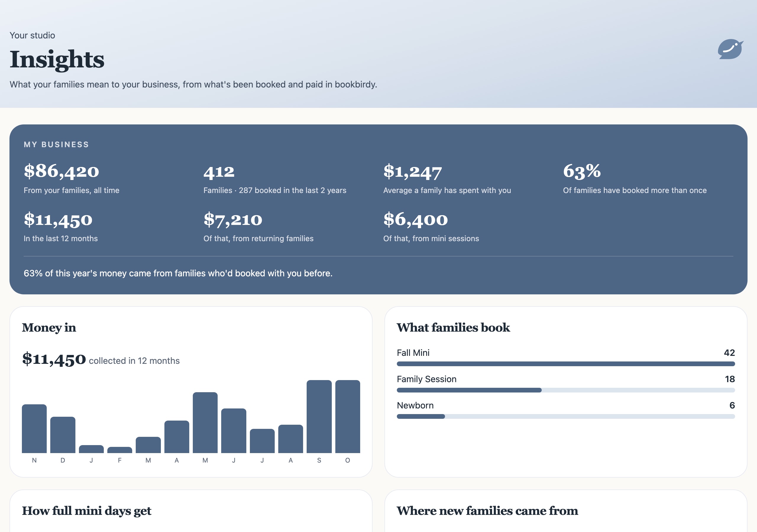Click 'In the last 12 months' label

pos(61,238)
